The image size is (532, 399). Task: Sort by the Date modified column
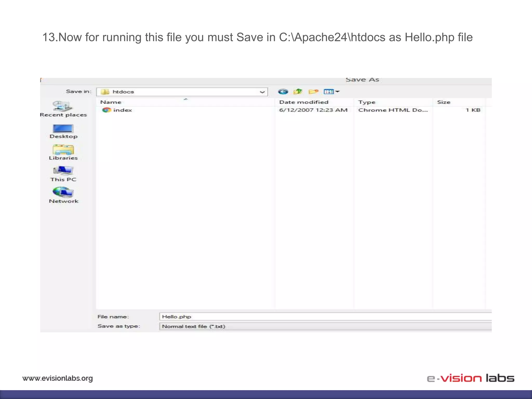(x=314, y=102)
